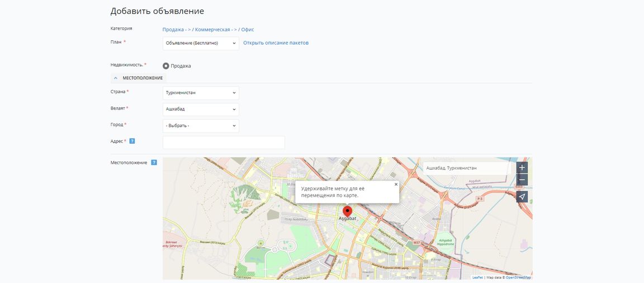Screen dimensions: 644x283
Task: Click the locate me arrow icon on map
Action: click(522, 197)
